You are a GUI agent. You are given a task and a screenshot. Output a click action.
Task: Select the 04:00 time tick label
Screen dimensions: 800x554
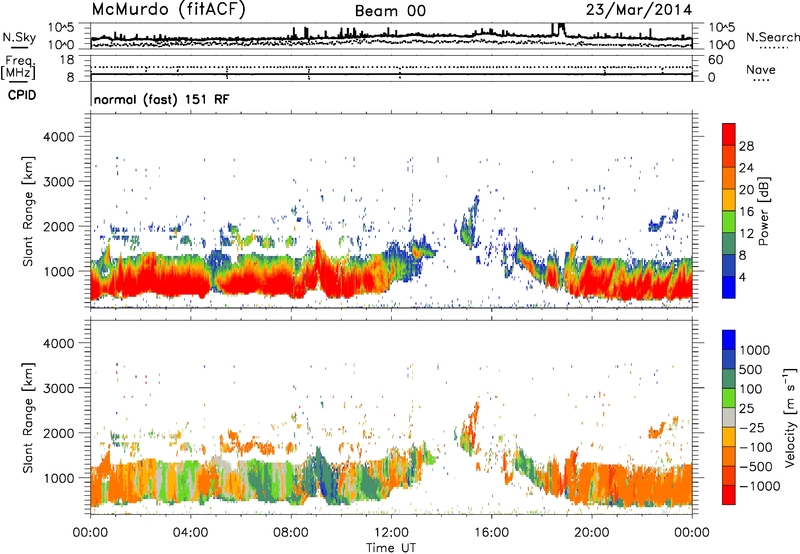(x=190, y=533)
